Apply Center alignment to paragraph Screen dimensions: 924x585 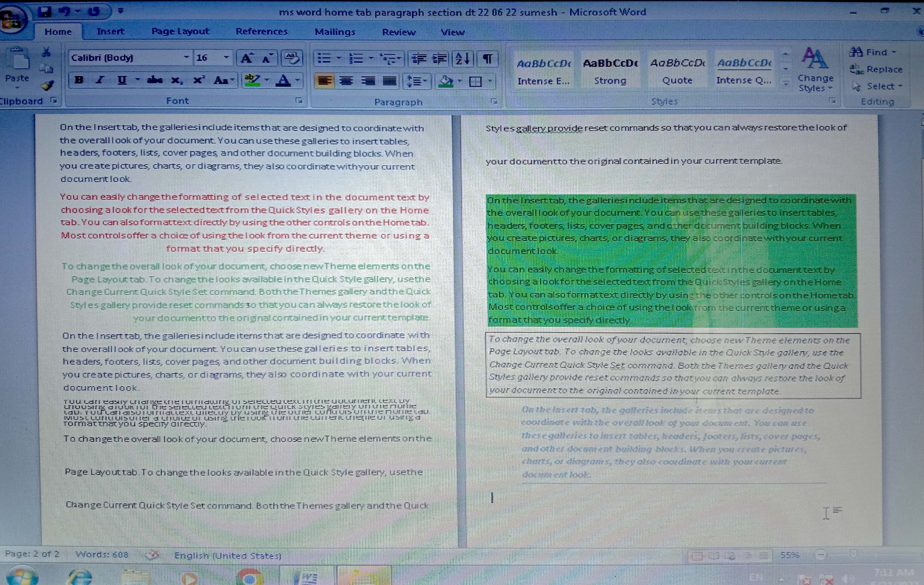[x=346, y=81]
